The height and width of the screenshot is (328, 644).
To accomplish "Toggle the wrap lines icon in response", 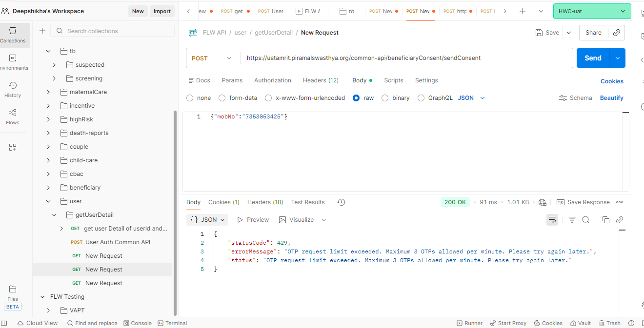I will (552, 220).
